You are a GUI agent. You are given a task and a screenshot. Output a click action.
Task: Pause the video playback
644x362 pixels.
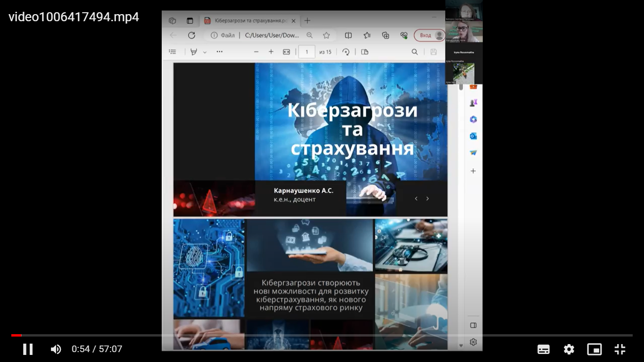(x=28, y=349)
